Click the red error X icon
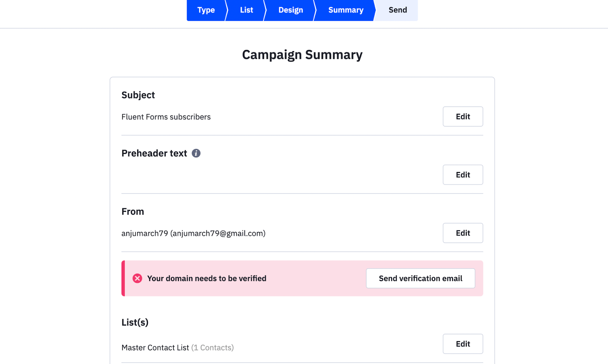The image size is (608, 364). point(137,279)
